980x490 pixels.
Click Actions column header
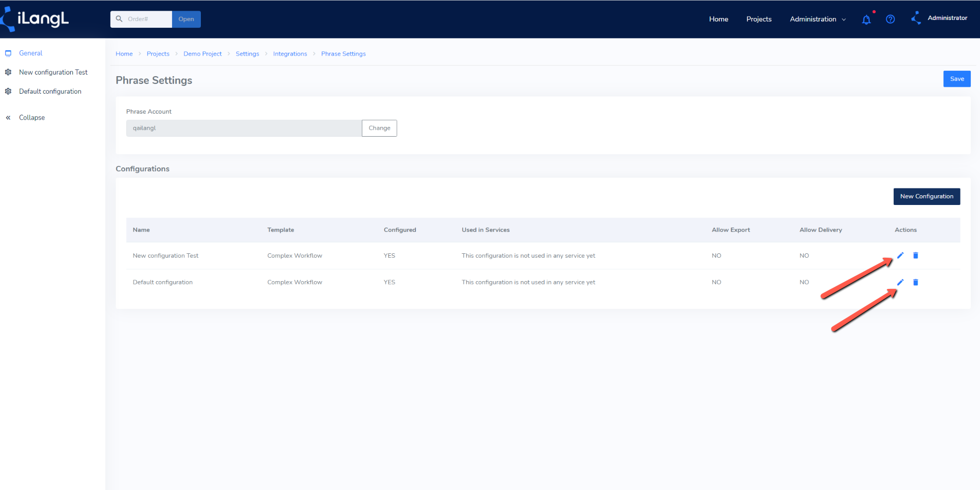(x=905, y=230)
